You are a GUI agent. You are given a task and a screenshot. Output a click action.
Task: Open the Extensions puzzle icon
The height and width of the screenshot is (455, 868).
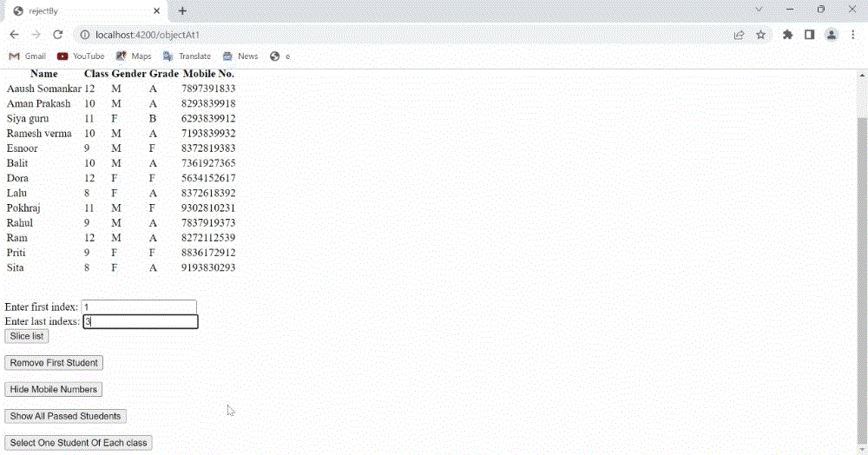[x=788, y=35]
